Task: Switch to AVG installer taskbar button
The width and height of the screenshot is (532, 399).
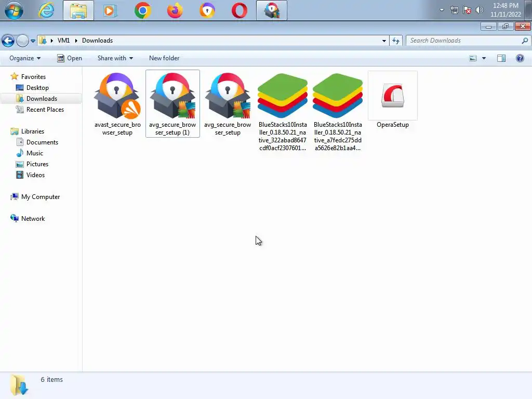Action: (x=271, y=10)
